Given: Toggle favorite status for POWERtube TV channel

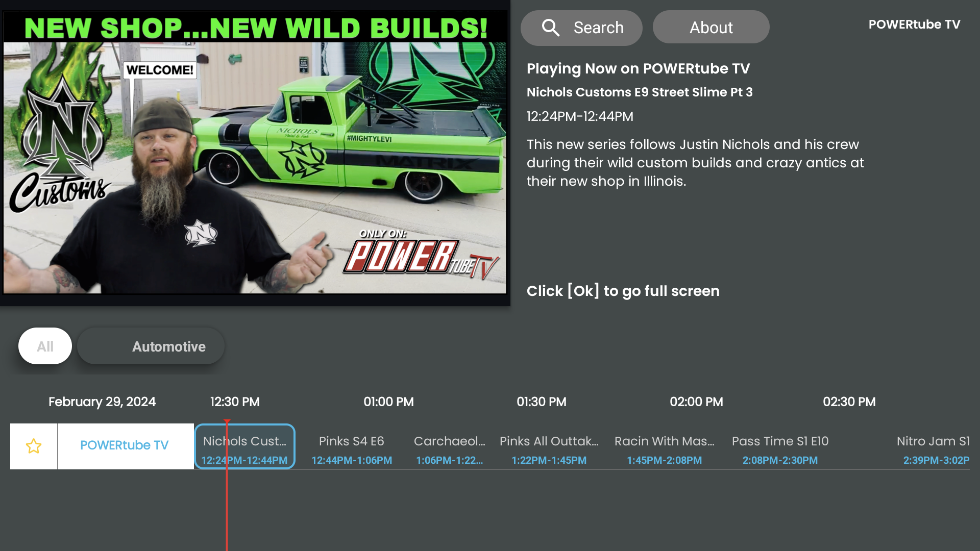Looking at the screenshot, I should [x=34, y=446].
